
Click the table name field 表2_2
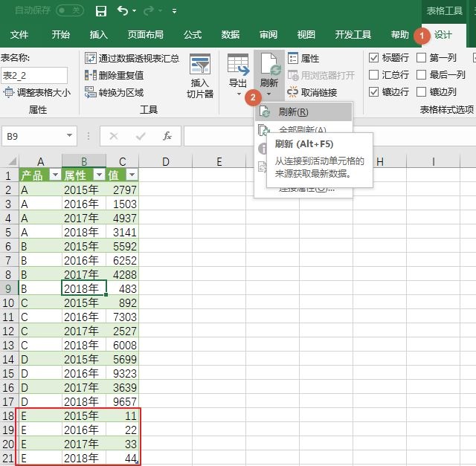34,76
